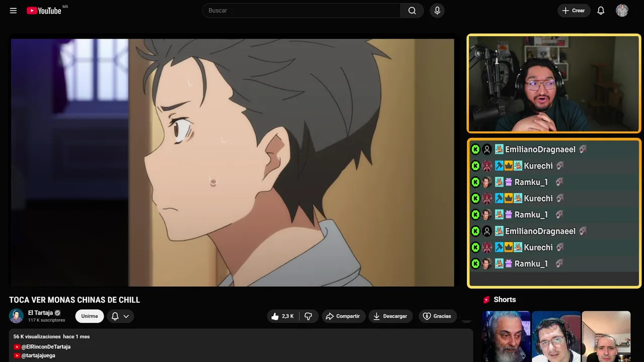Click the streamer webcam overlay
The image size is (644, 362).
point(554,83)
